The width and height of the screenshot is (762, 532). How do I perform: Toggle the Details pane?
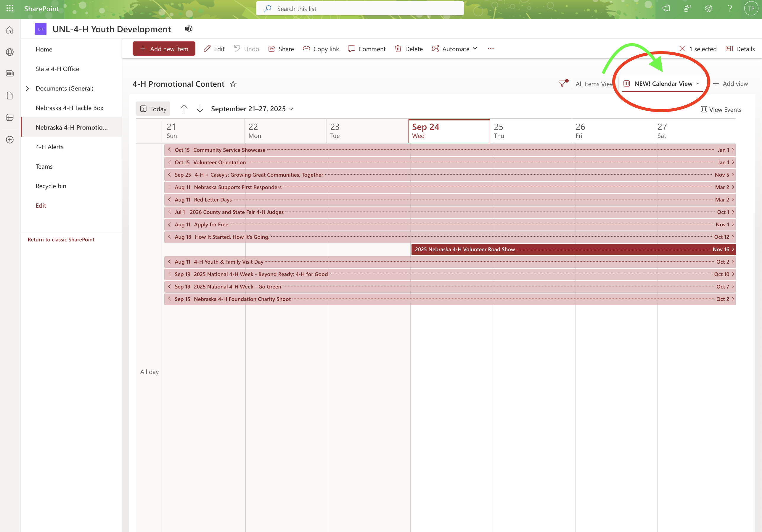pos(740,49)
